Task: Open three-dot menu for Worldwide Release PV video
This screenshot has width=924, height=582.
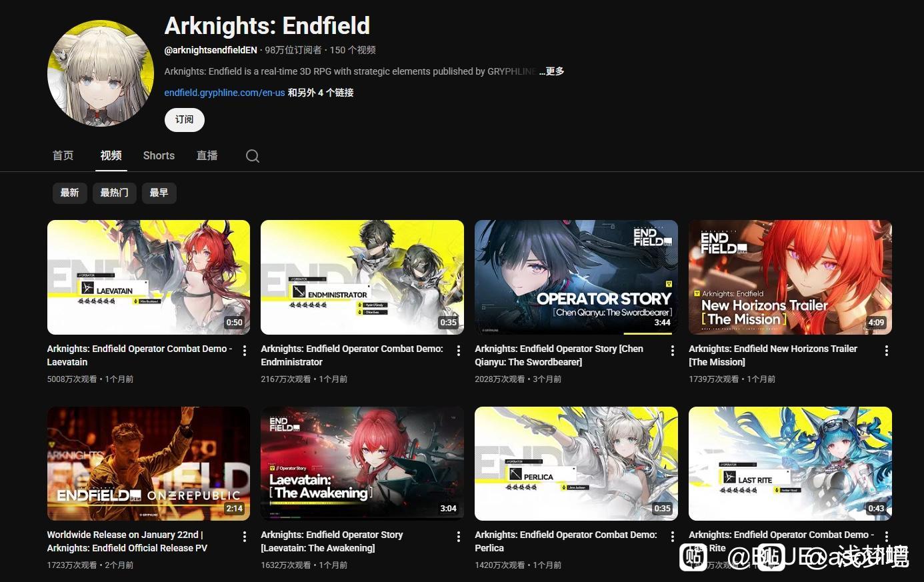Action: click(x=245, y=537)
